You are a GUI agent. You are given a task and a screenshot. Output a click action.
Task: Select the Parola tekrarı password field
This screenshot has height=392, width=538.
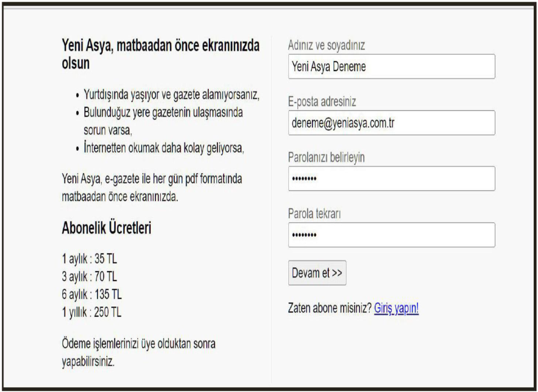(x=392, y=235)
